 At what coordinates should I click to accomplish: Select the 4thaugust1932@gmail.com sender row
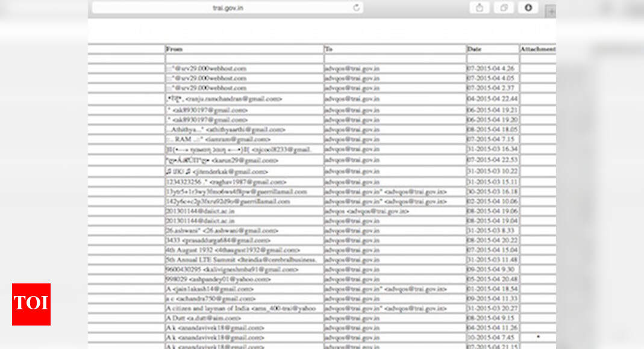tap(233, 250)
